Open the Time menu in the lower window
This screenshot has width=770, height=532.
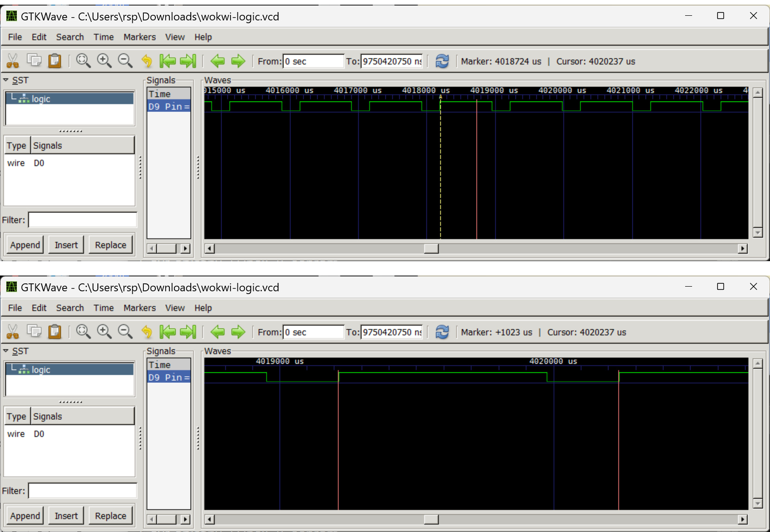tap(103, 308)
